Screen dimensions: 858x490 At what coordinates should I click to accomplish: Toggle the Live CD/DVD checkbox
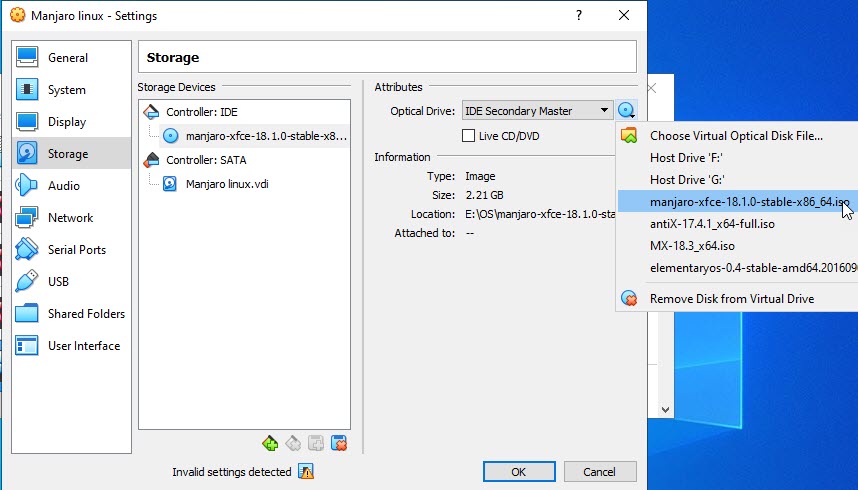[468, 136]
